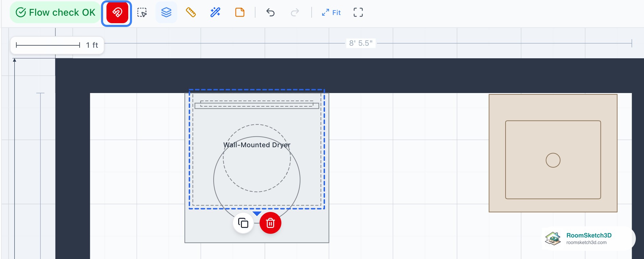Screen dimensions: 644x259
Task: Open the layers panel icon
Action: pyautogui.click(x=166, y=13)
